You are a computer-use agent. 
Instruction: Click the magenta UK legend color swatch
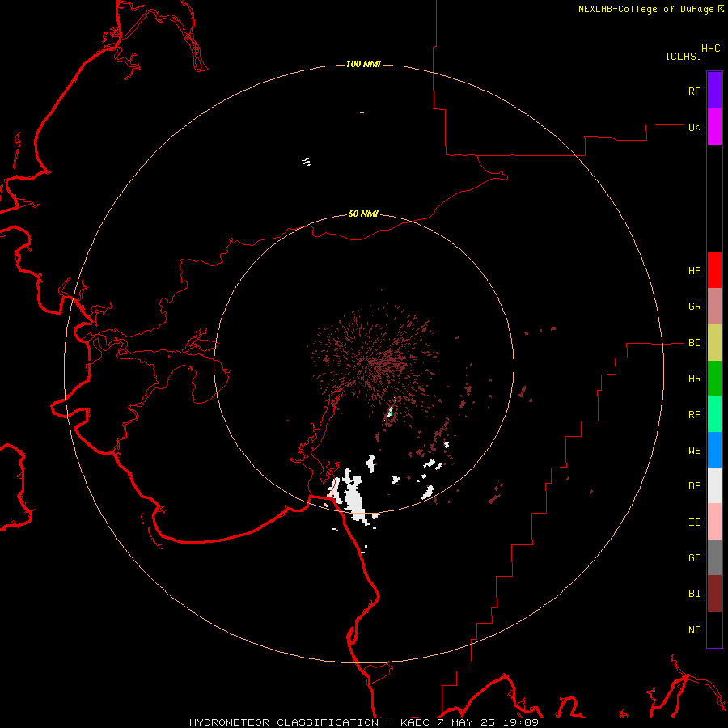[x=714, y=127]
